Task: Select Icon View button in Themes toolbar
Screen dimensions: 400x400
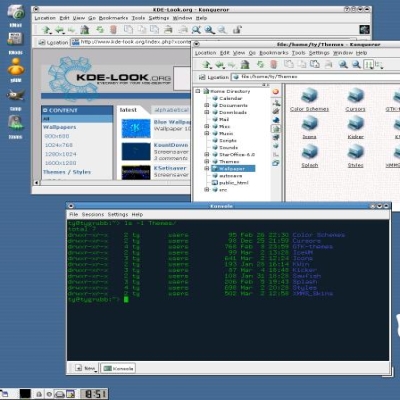Action: tap(369, 64)
